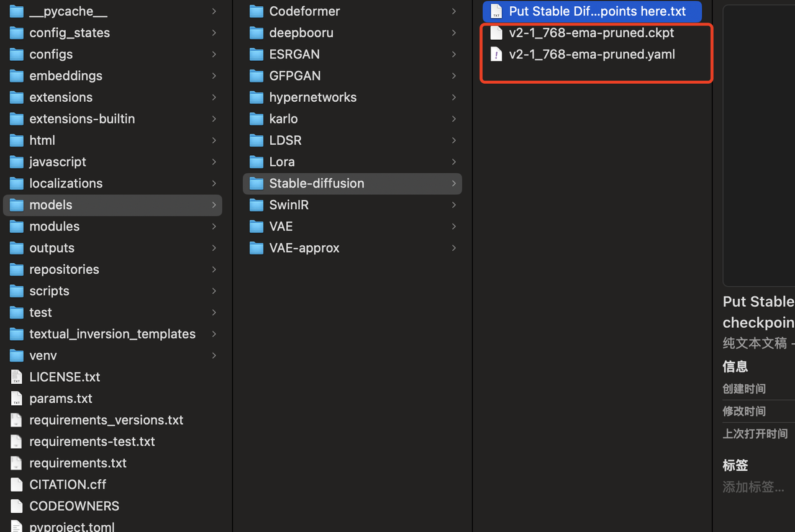Click the Stable-diffusion folder icon
This screenshot has width=795, height=532.
pyautogui.click(x=257, y=183)
